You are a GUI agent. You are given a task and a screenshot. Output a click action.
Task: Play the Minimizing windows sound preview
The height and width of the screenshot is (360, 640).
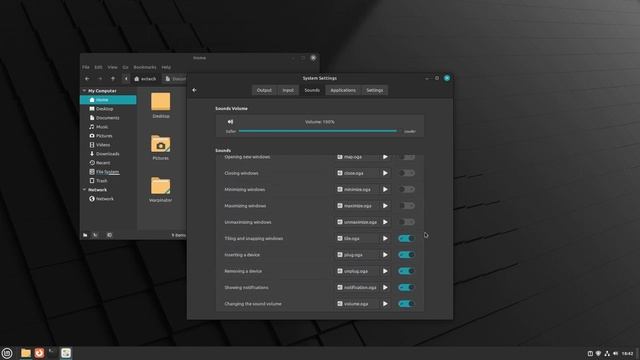point(385,189)
